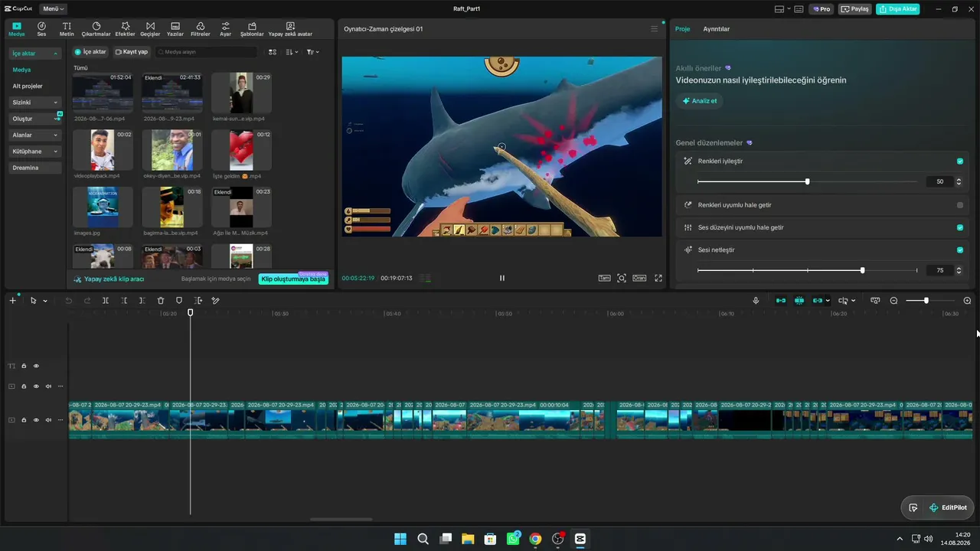Viewport: 980px width, 551px height.
Task: Expand the Alanlar sidebar section
Action: coord(55,135)
